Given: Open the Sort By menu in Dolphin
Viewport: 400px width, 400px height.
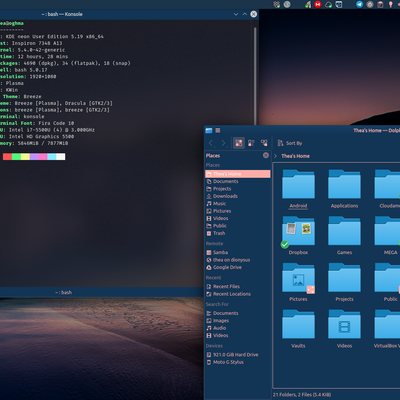Looking at the screenshot, I should (290, 143).
